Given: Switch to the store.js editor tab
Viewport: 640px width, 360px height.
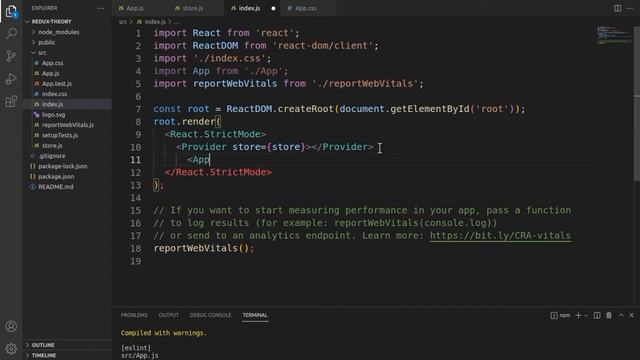Looking at the screenshot, I should [x=193, y=8].
